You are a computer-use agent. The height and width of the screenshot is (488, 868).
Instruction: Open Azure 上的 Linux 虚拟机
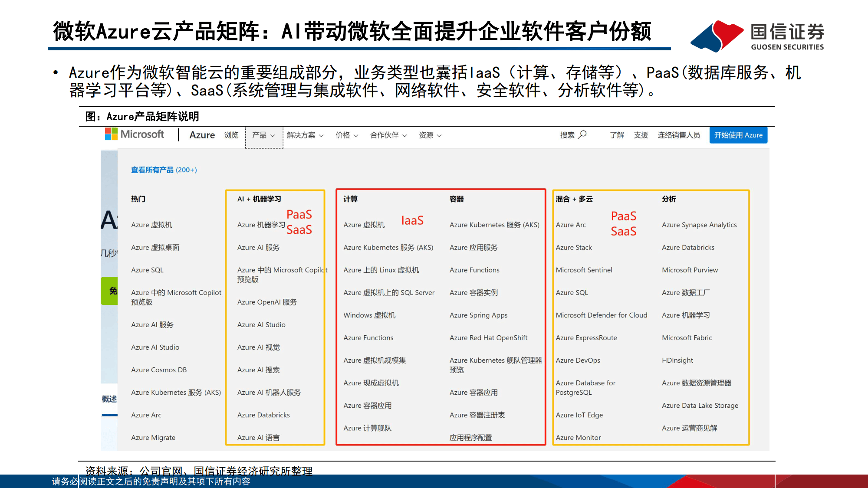(381, 270)
